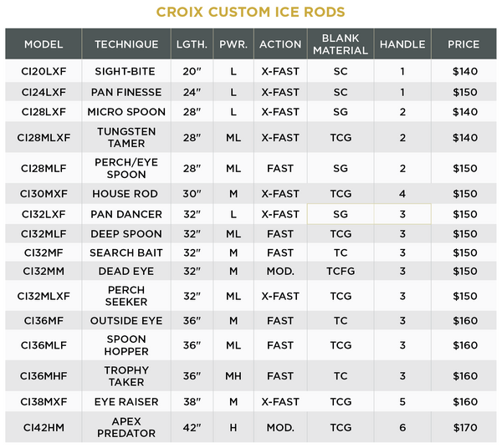
Task: Select the HOUSE ROD technique cell
Action: (x=126, y=194)
